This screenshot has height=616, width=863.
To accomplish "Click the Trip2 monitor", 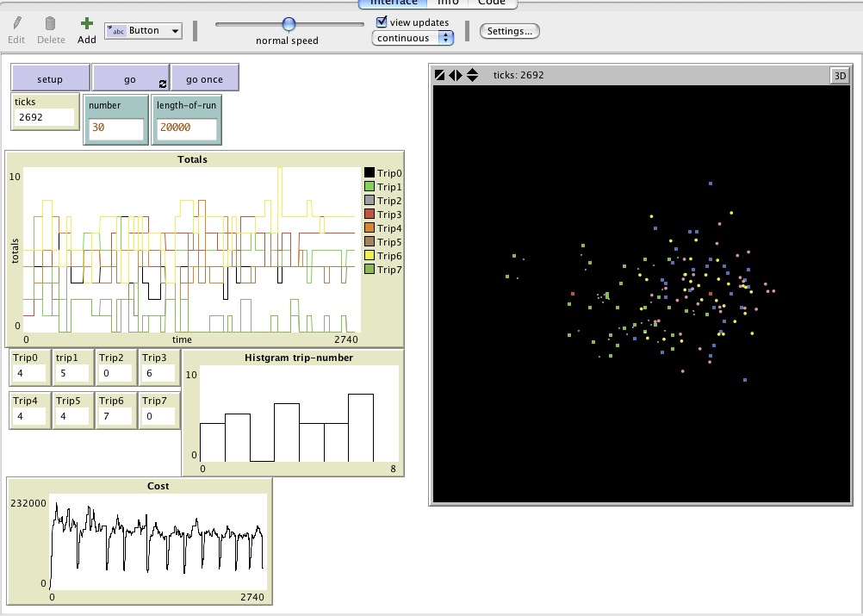I will pyautogui.click(x=115, y=366).
